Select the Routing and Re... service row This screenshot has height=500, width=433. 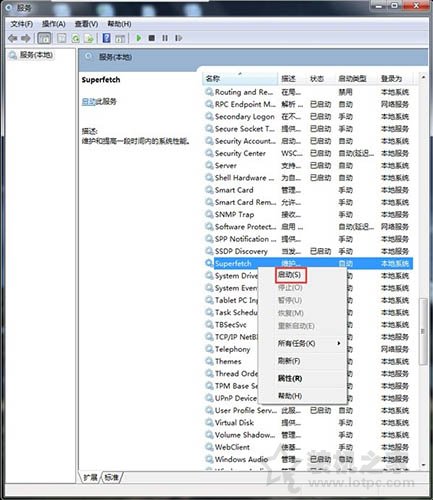308,92
